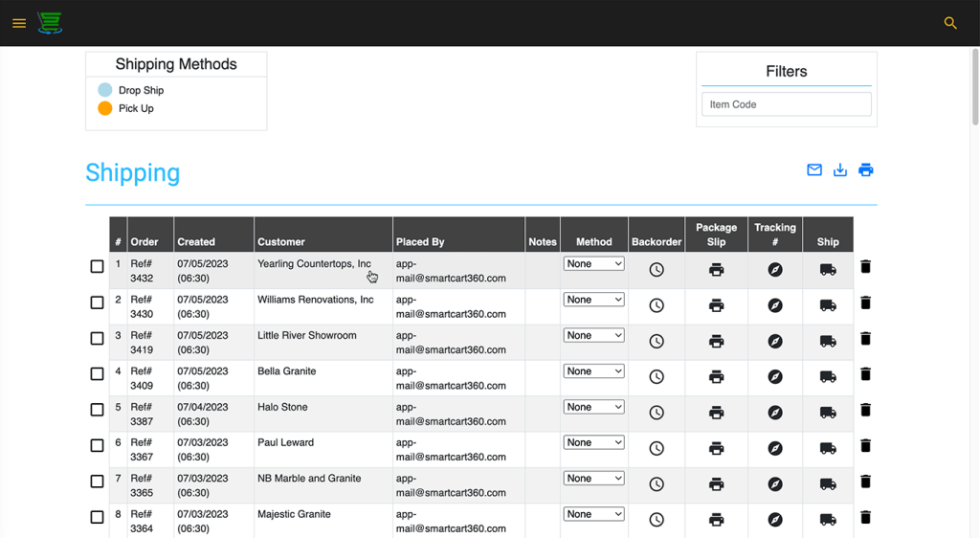The image size is (980, 538).
Task: Click the email envelope icon beside Shipping
Action: (x=814, y=170)
